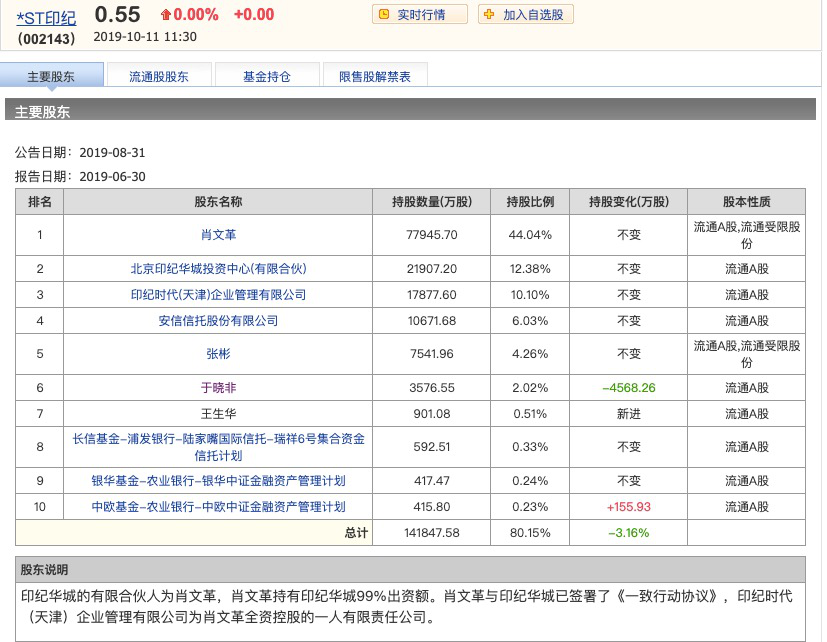Click share count 417.47

(431, 481)
